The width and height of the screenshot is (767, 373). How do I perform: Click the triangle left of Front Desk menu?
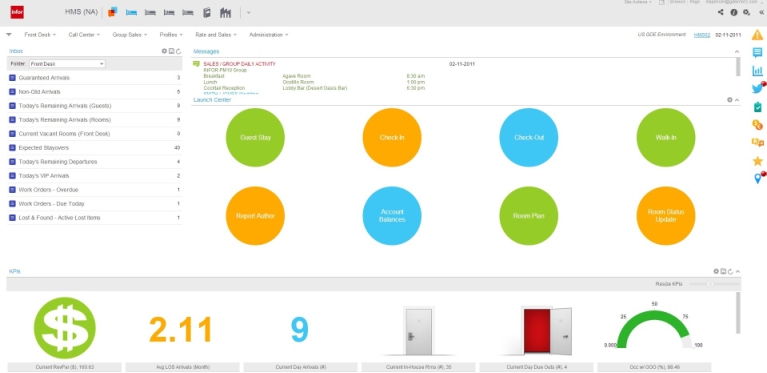9,35
